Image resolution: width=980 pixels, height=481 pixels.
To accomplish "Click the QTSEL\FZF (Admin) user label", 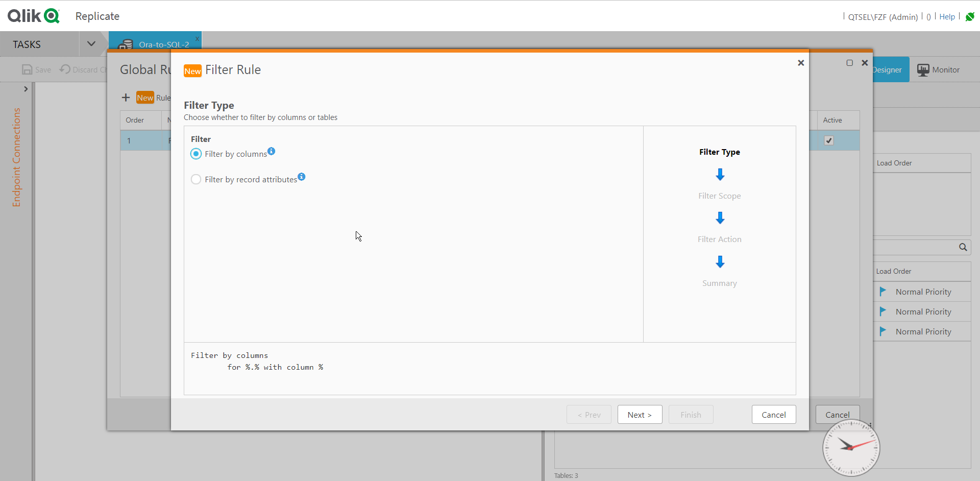I will [883, 17].
